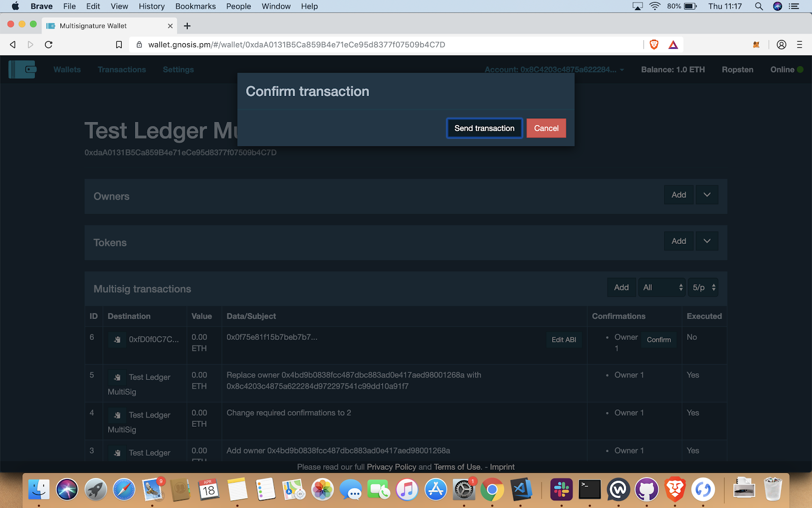Open the 5/p page size dropdown
Screen dimensions: 812x508
(703, 288)
